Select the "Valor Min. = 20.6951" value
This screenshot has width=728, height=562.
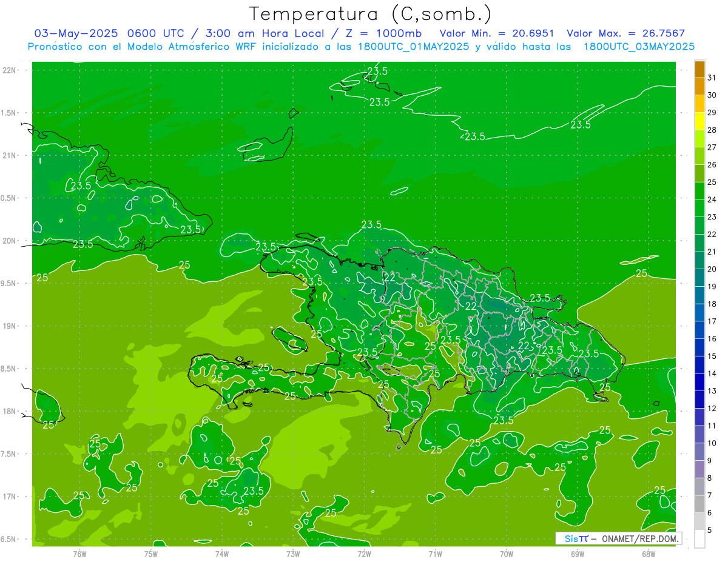[x=496, y=33]
